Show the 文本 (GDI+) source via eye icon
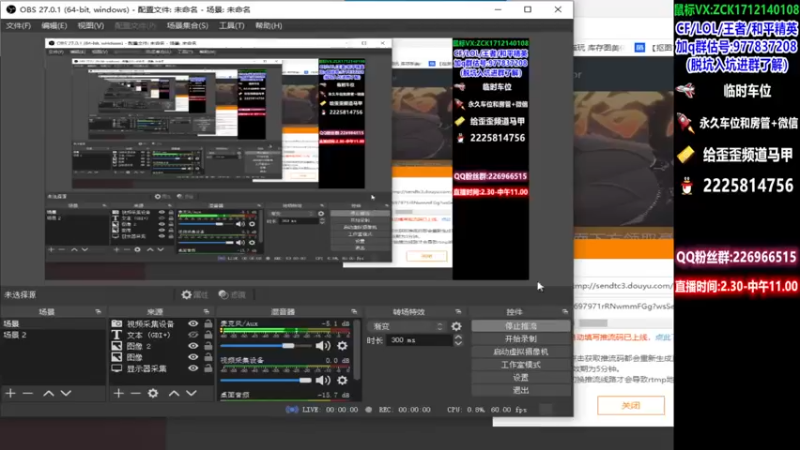This screenshot has width=800, height=450. point(193,335)
